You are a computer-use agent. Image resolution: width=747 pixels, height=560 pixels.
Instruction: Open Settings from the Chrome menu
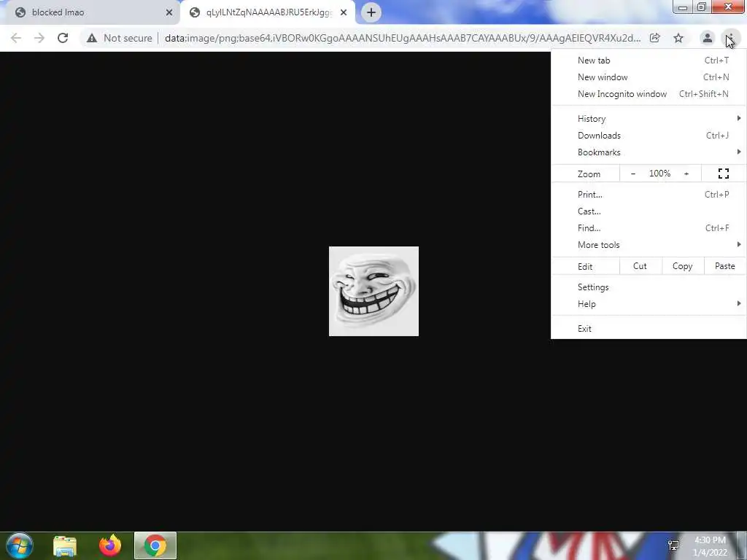(649, 287)
